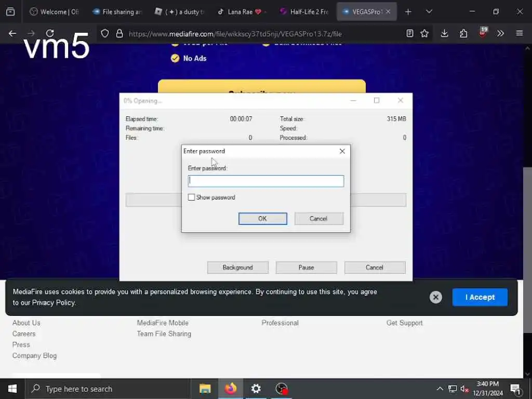Switch to Half-Life 2 tab
The width and height of the screenshot is (532, 399).
[304, 12]
